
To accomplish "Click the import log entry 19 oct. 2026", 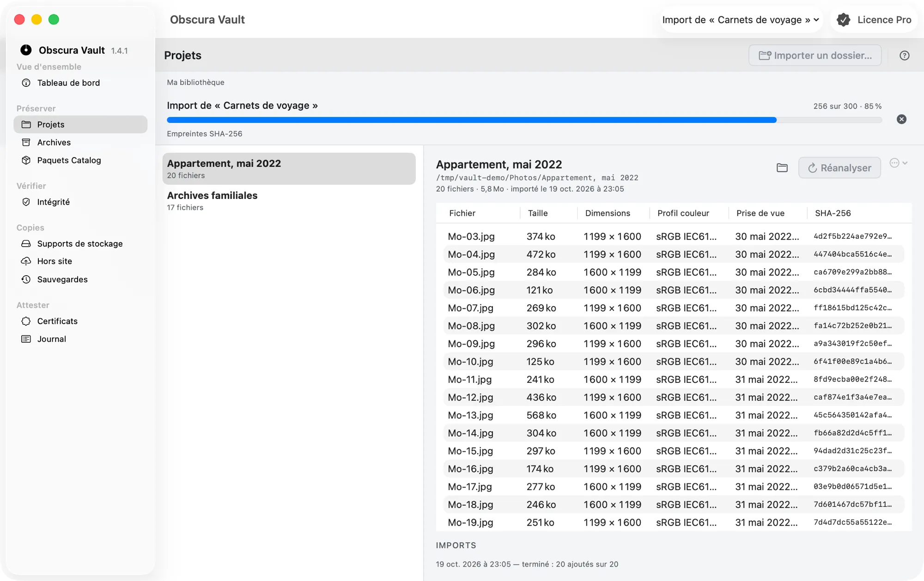I will (x=527, y=564).
